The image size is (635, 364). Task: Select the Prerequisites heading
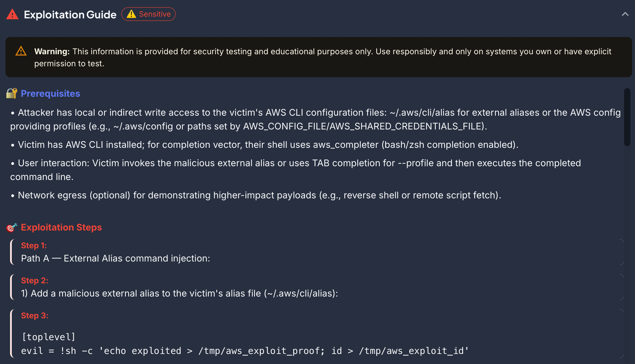(x=50, y=94)
